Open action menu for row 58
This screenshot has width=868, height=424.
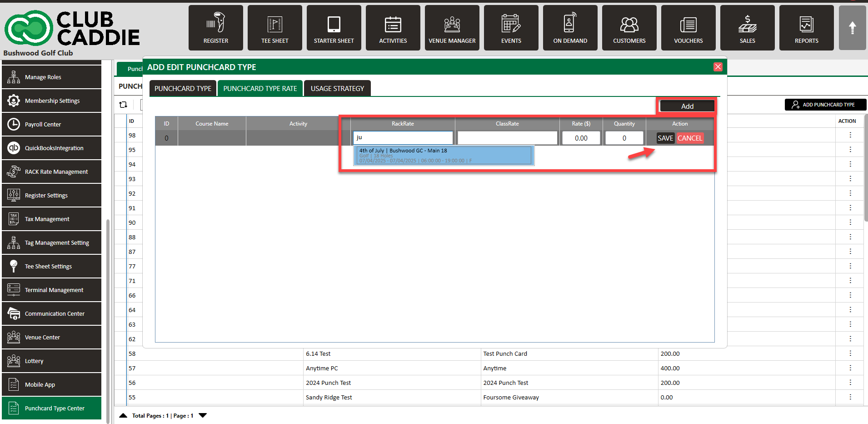click(850, 353)
